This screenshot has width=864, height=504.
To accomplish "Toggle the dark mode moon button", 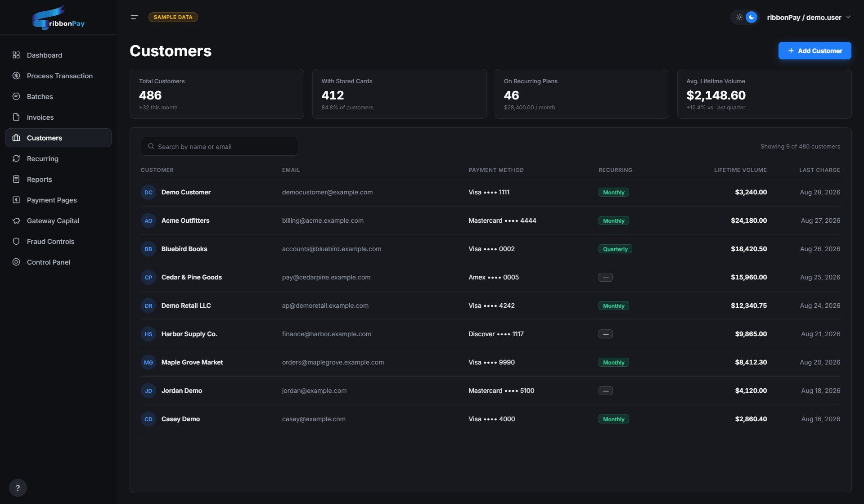I will [751, 17].
